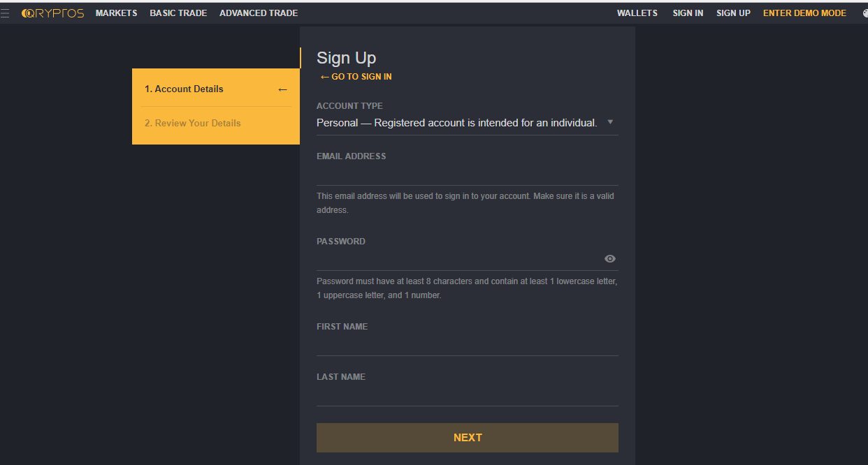The height and width of the screenshot is (465, 868).
Task: Click the Qryptos logo
Action: tap(52, 13)
